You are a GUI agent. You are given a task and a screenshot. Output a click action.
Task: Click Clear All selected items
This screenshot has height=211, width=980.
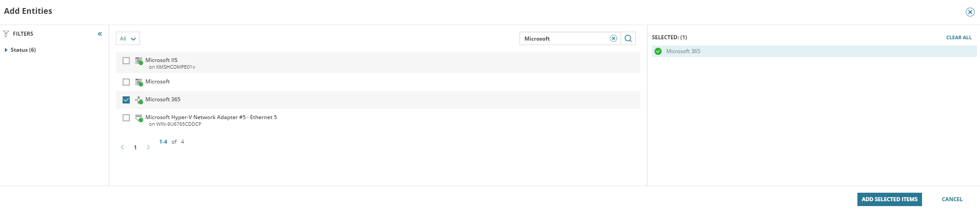pos(959,38)
